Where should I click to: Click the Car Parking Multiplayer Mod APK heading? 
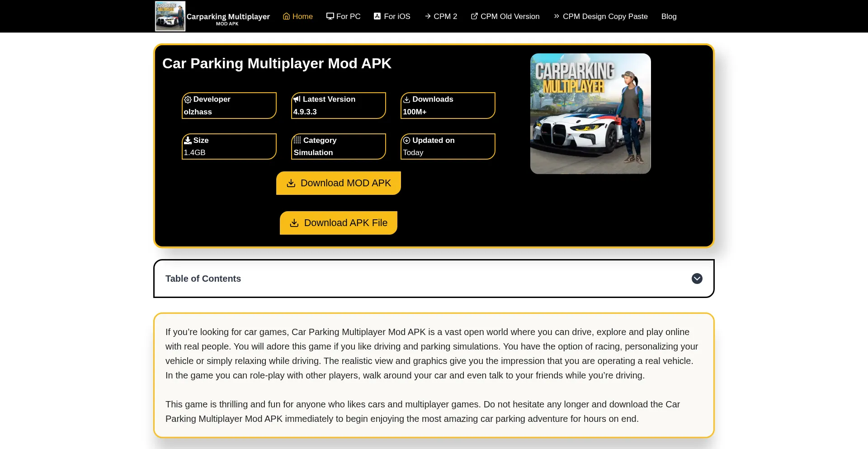click(x=277, y=63)
